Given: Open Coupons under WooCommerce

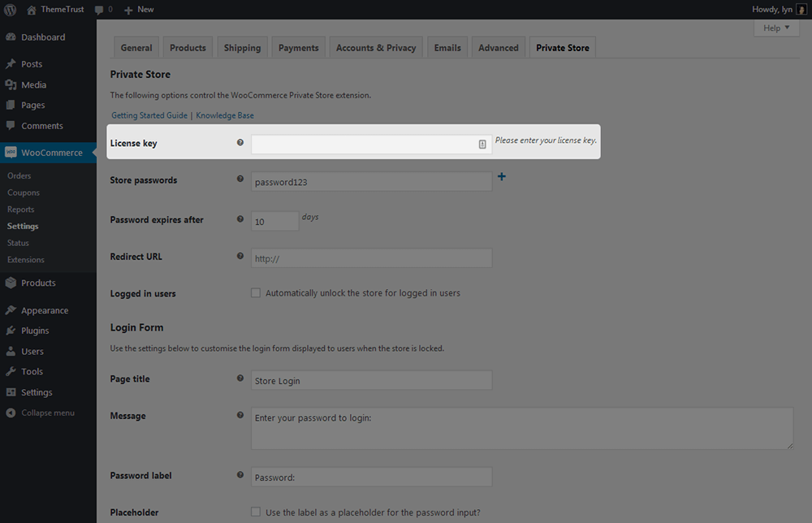Looking at the screenshot, I should [x=24, y=192].
